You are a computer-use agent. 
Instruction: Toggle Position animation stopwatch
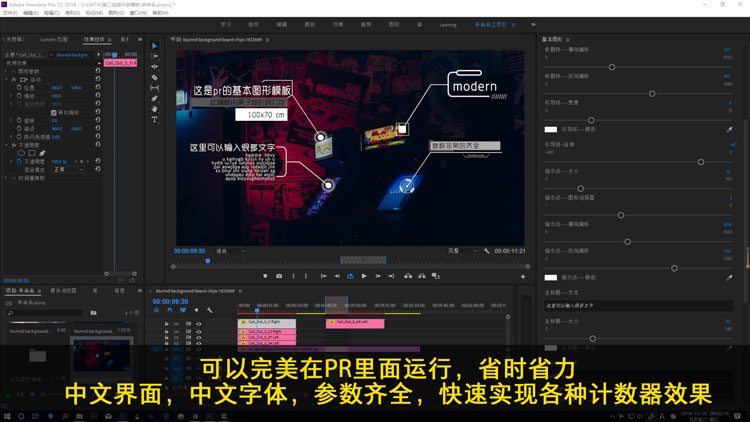pos(19,88)
